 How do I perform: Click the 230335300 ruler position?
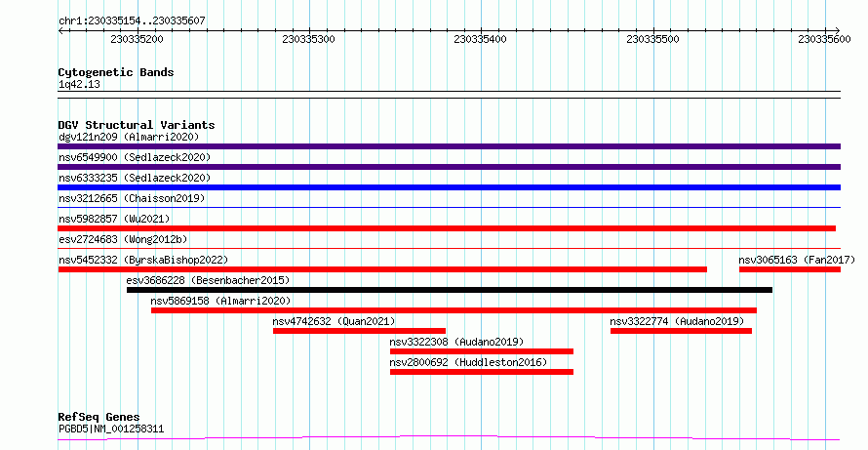tap(308, 39)
